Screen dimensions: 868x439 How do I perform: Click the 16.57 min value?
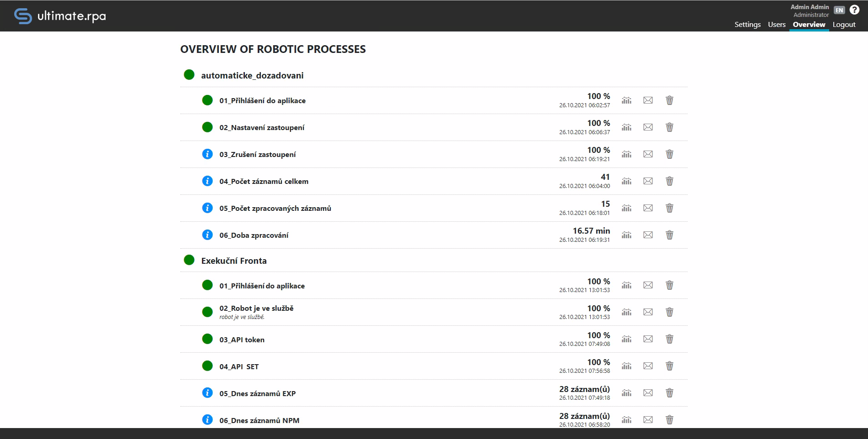[x=591, y=231]
